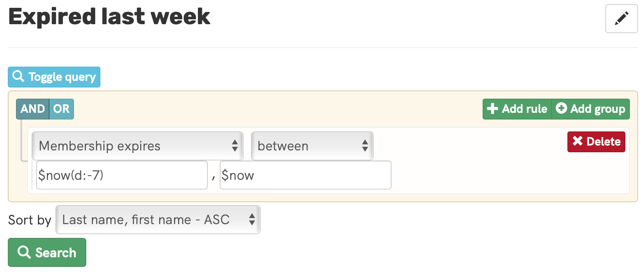Click the magnifier icon in Toggle query
Screen dimensions: 644x274
click(x=18, y=76)
